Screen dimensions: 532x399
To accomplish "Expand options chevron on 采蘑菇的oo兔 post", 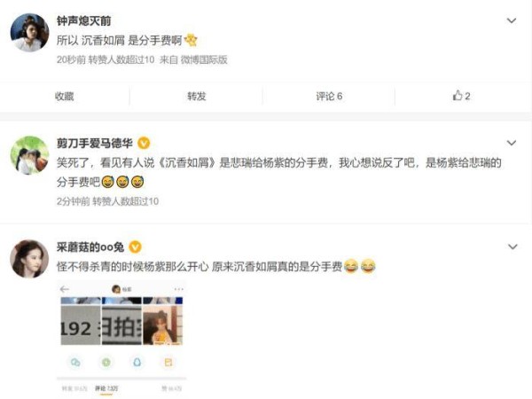I will click(x=512, y=246).
